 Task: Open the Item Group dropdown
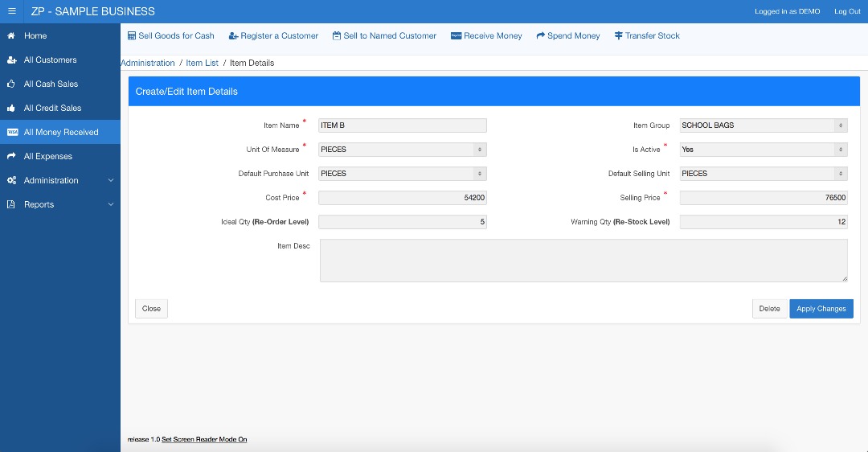[763, 125]
